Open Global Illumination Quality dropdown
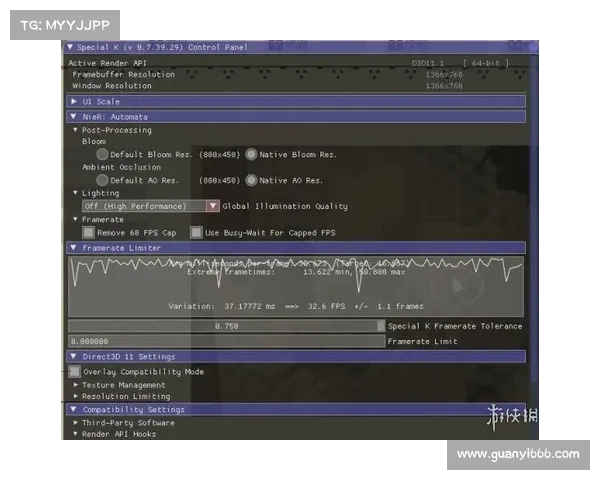This screenshot has width=600, height=480. point(213,206)
